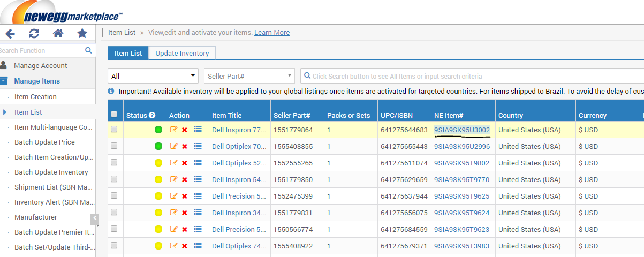The image size is (644, 257).
Task: Click edit pencil icon for Dell Optiplex 52 row
Action: 173,163
